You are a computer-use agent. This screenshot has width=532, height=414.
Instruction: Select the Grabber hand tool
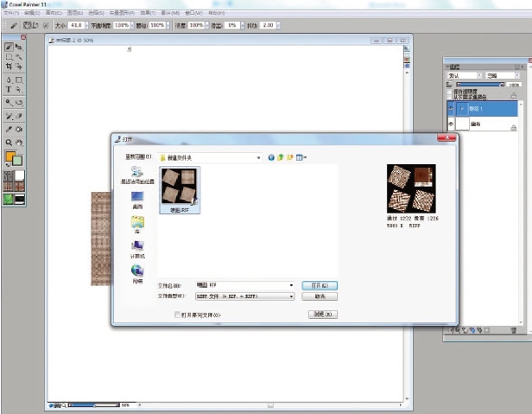click(19, 142)
